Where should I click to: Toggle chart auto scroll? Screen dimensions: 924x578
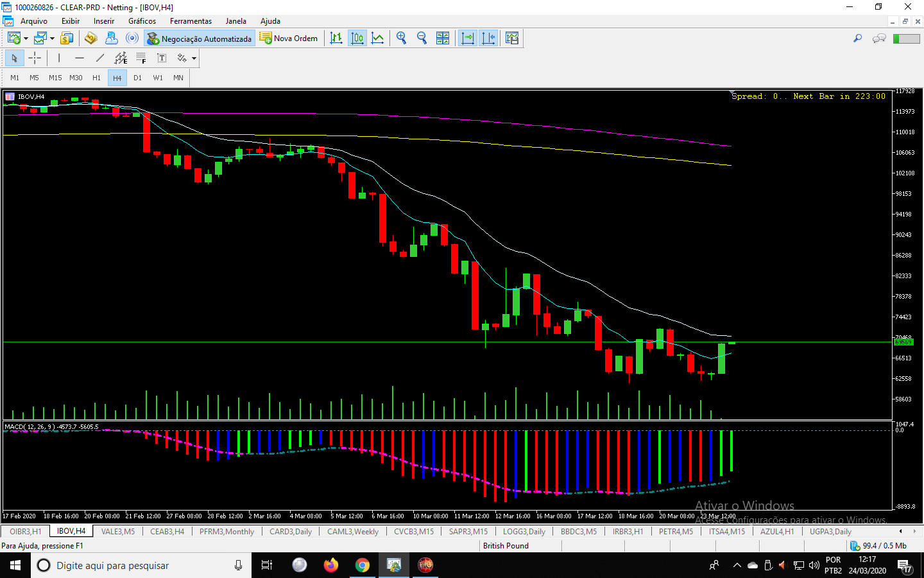click(468, 39)
